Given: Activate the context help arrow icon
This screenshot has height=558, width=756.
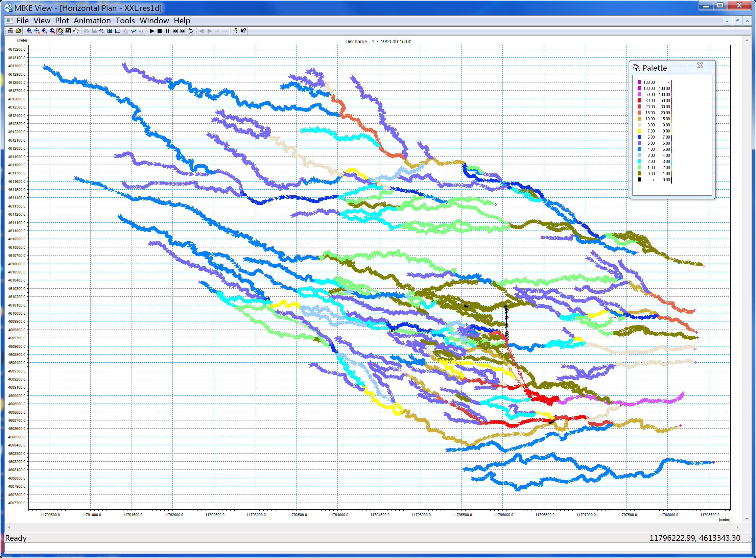Looking at the screenshot, I should (x=243, y=31).
